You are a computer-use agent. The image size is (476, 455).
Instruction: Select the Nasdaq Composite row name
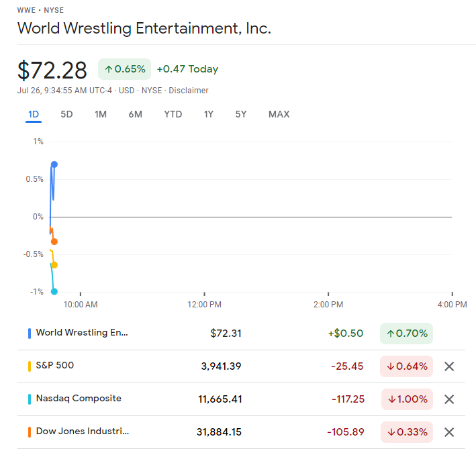79,398
